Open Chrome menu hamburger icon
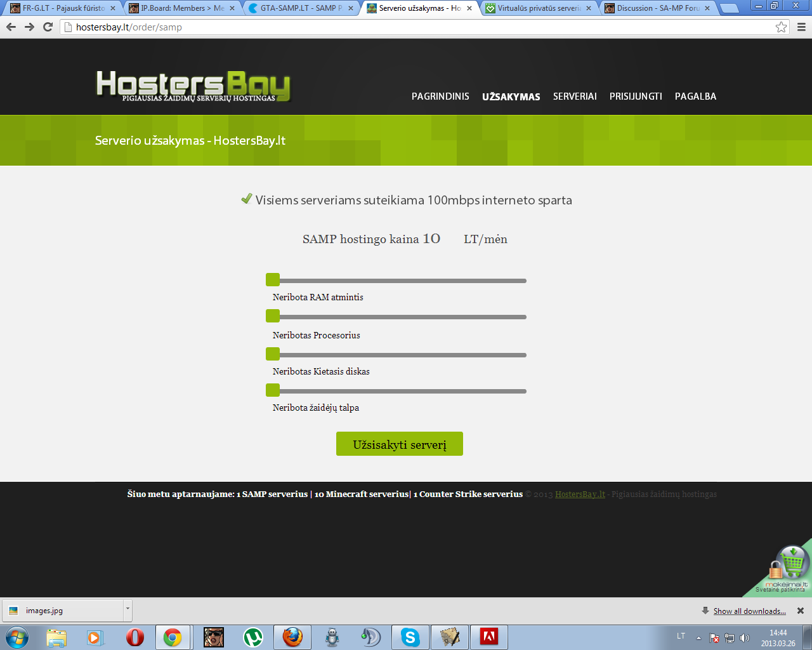 [x=801, y=27]
